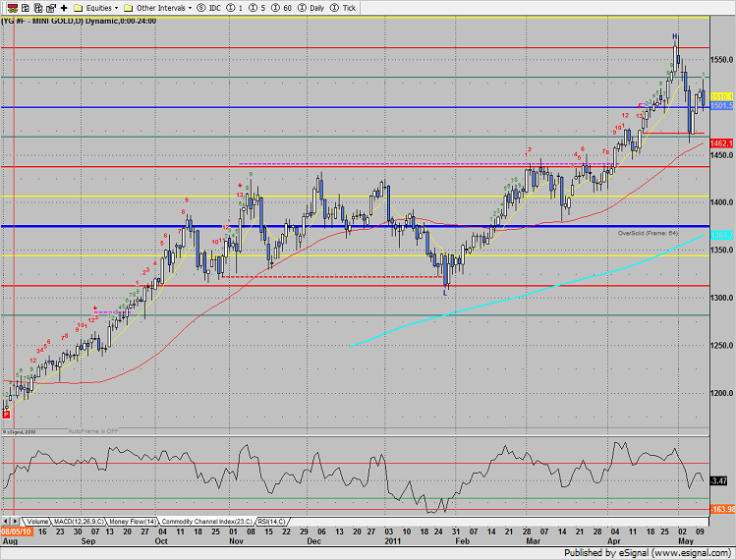Screen dimensions: 736x560
Task: Click the chart title YG #F MINI GOLD
Action: [x=79, y=21]
